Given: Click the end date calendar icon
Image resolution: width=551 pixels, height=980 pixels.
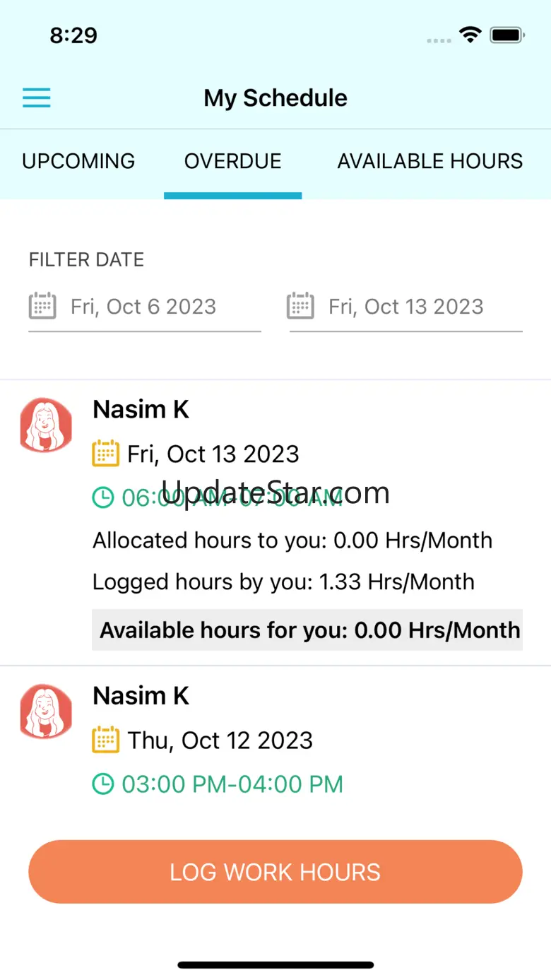Looking at the screenshot, I should point(300,307).
